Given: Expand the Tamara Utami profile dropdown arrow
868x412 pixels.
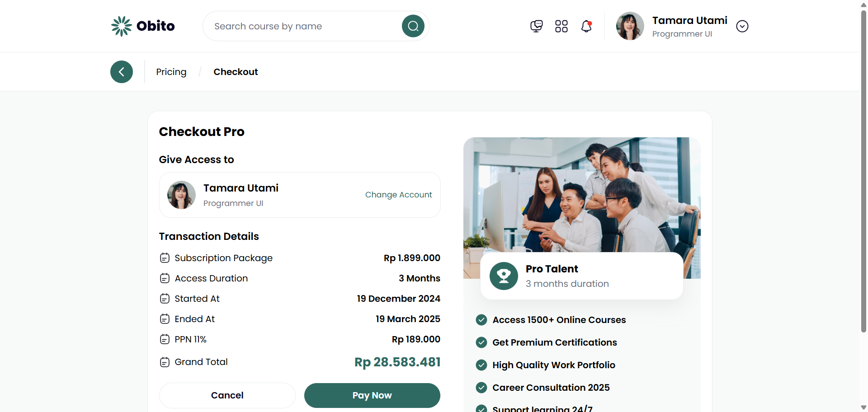Looking at the screenshot, I should 742,26.
